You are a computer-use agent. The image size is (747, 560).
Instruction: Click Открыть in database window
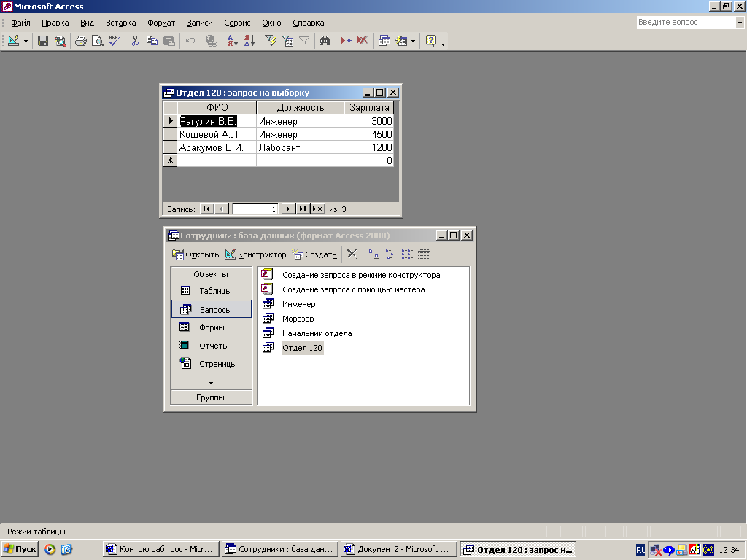point(196,254)
